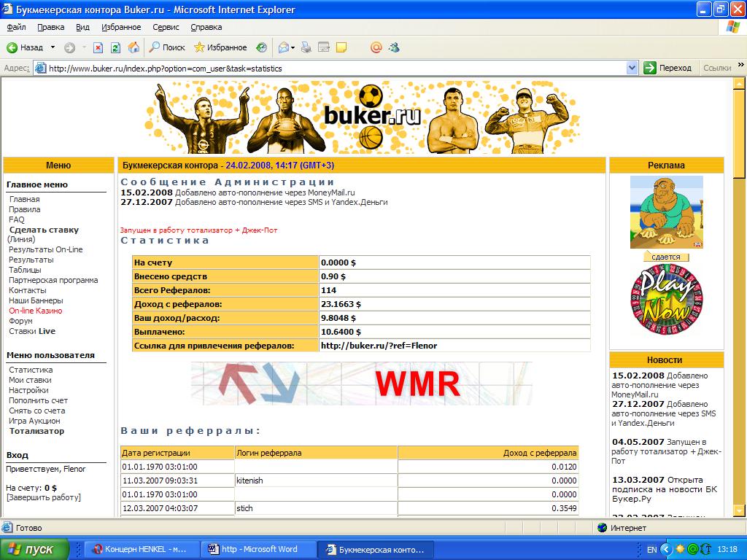Refresh the page with the Refresh icon

point(115,47)
